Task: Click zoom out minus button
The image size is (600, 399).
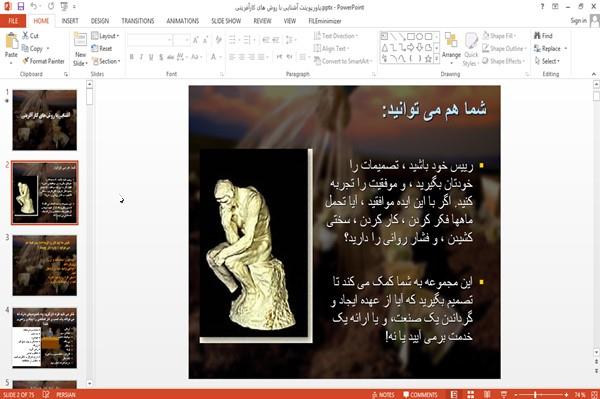Action: click(516, 394)
